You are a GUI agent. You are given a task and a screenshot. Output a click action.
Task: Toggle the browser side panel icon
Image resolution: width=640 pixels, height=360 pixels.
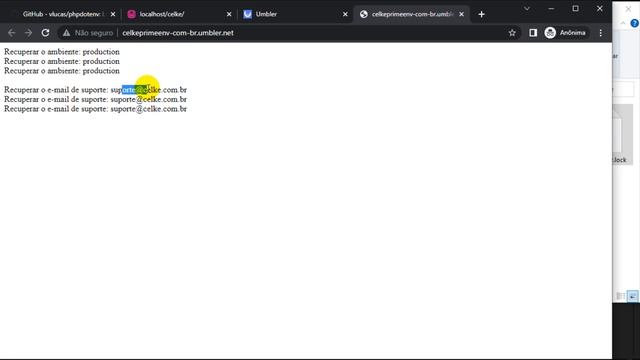click(x=533, y=33)
